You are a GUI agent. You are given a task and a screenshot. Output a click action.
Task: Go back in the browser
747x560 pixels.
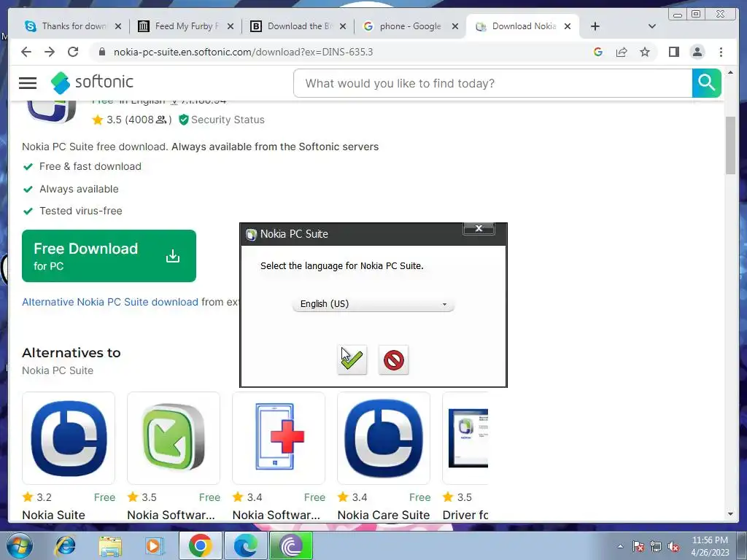click(26, 52)
